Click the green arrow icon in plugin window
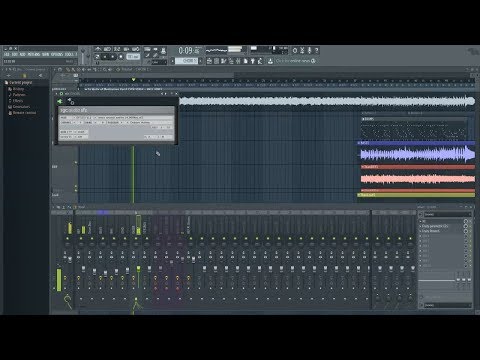480x360 pixels. (59, 101)
